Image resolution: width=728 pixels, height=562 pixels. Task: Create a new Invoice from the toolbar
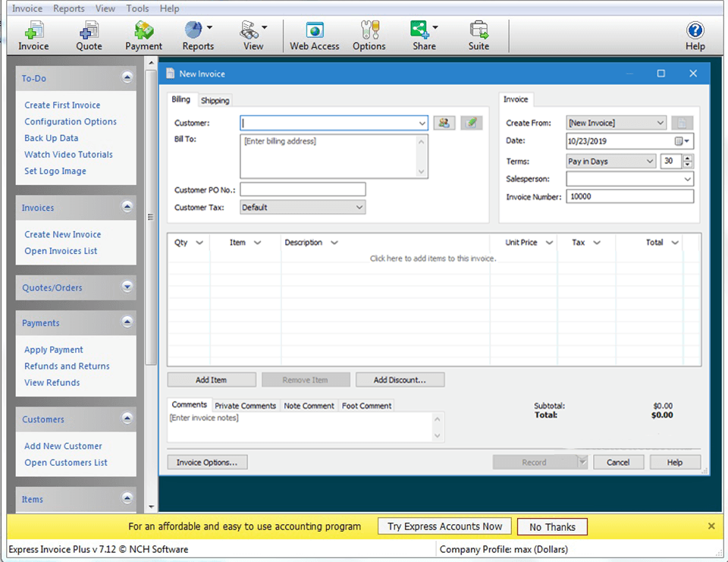click(33, 35)
